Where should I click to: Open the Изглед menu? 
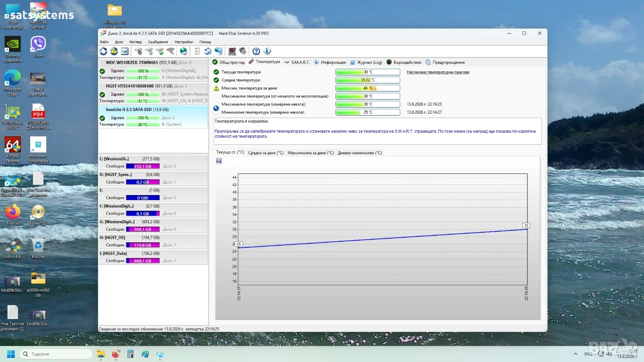tap(135, 42)
